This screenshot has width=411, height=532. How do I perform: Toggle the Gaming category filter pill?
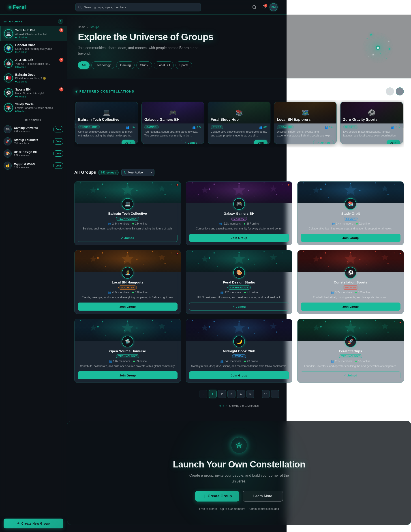point(125,65)
